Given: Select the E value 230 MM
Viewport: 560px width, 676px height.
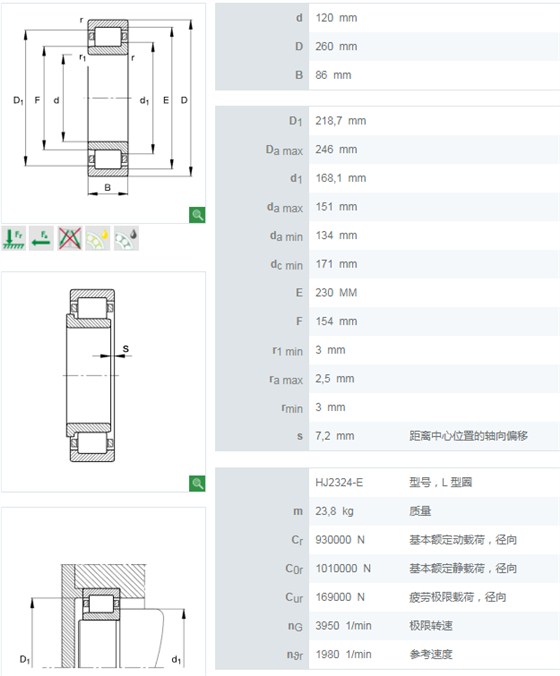Looking at the screenshot, I should click(336, 293).
